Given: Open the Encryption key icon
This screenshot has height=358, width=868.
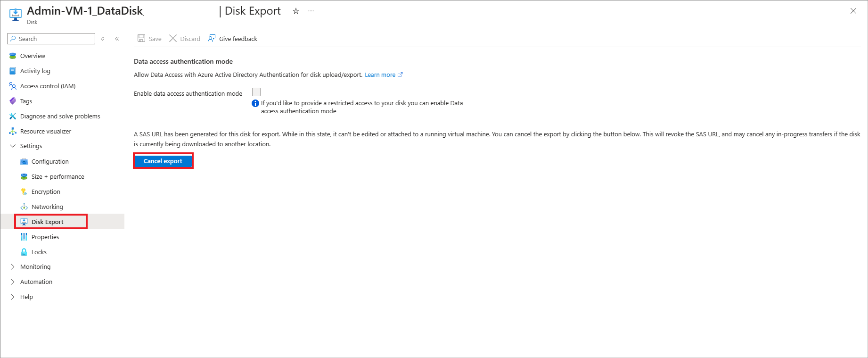Looking at the screenshot, I should coord(24,191).
